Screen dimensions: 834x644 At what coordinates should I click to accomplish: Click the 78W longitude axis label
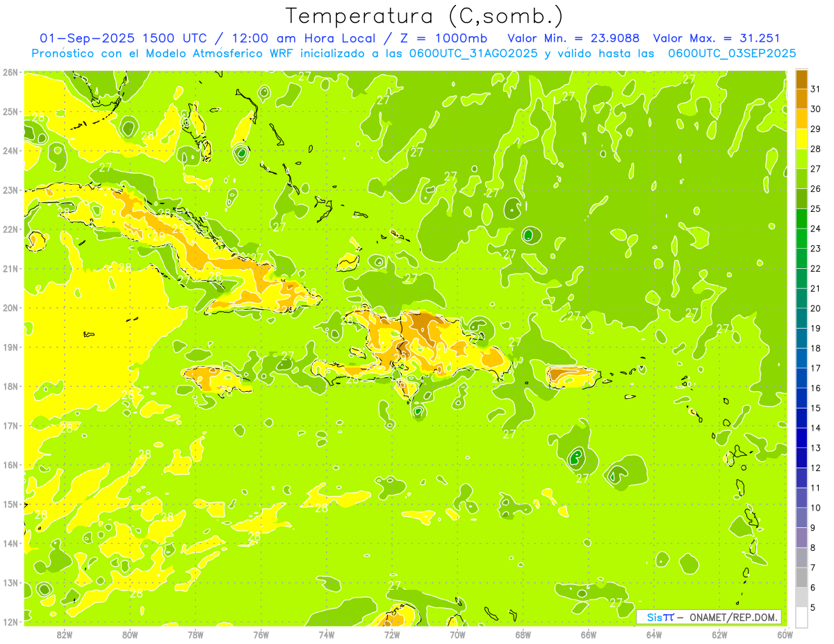195,634
